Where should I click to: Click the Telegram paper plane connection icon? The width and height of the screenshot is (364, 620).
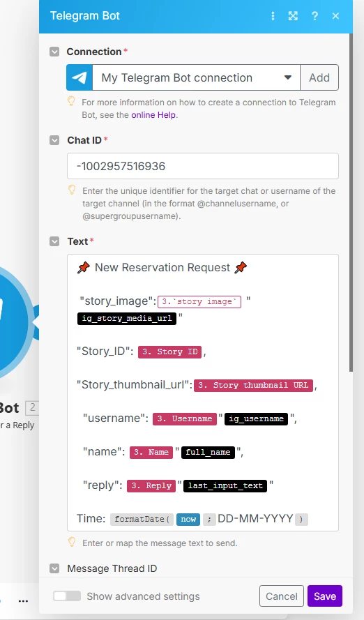(x=79, y=77)
